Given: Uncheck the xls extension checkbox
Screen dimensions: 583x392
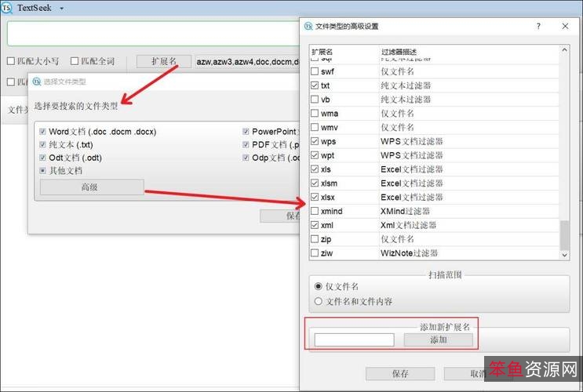Looking at the screenshot, I should point(315,169).
